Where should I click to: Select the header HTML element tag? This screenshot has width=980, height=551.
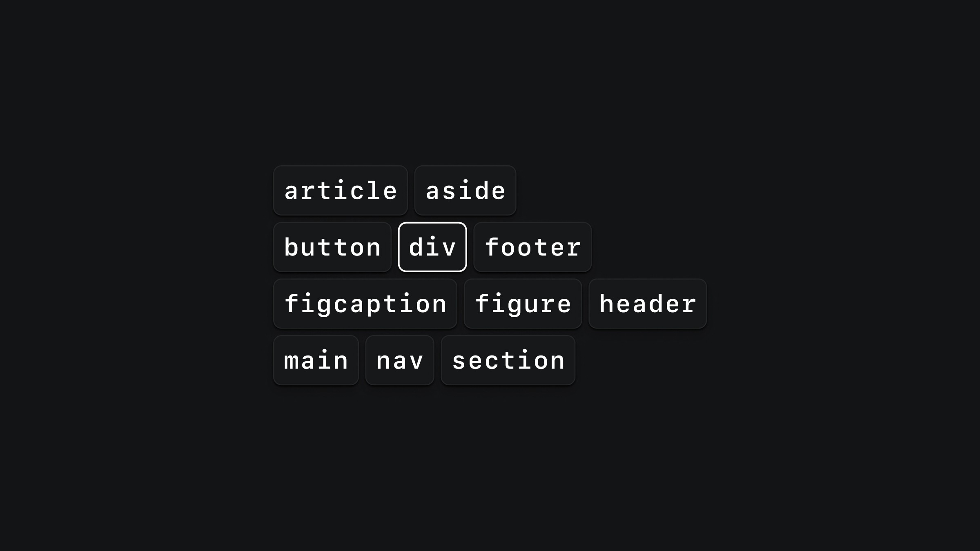[647, 303]
